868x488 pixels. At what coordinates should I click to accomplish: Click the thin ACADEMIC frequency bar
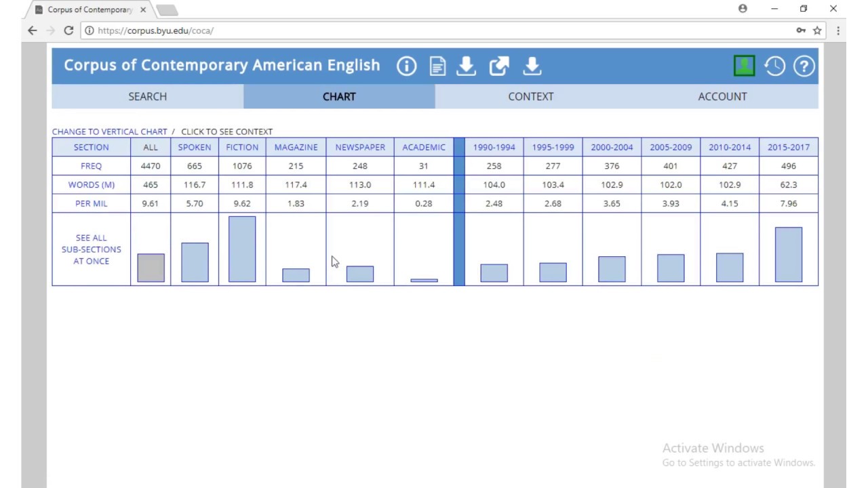pos(424,280)
